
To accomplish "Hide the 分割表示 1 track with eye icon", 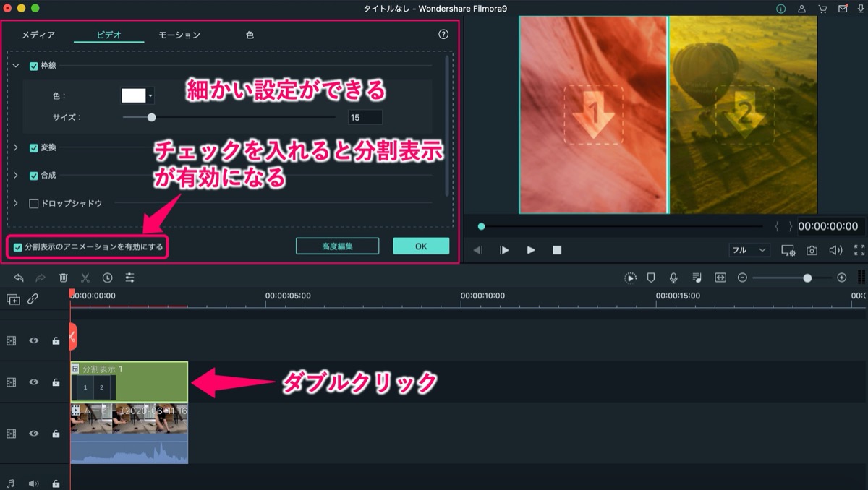I will coord(33,382).
